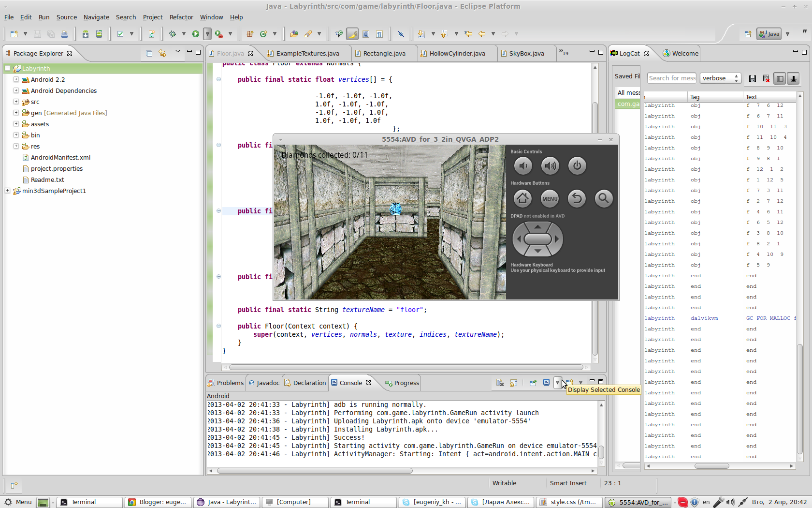Click the Debug bug icon in toolbar

(173, 34)
